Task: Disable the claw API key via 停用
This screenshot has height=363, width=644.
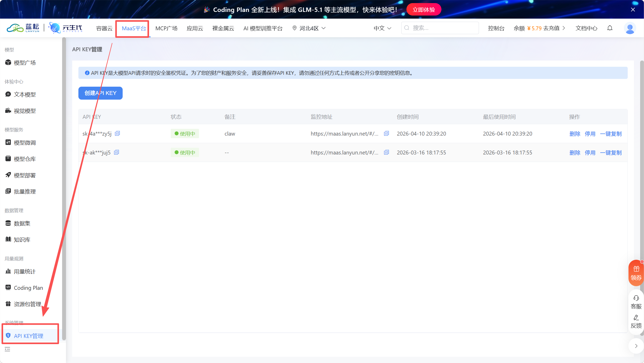Action: point(590,134)
